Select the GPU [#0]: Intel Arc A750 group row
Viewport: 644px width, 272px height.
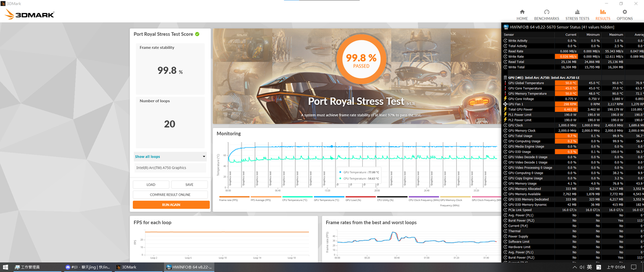(x=573, y=78)
